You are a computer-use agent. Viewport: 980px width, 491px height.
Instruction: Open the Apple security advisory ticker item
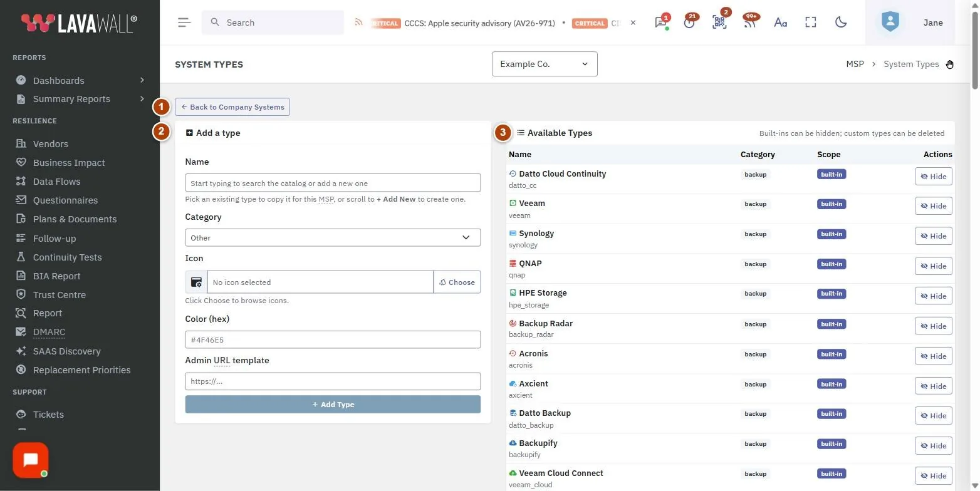click(479, 23)
